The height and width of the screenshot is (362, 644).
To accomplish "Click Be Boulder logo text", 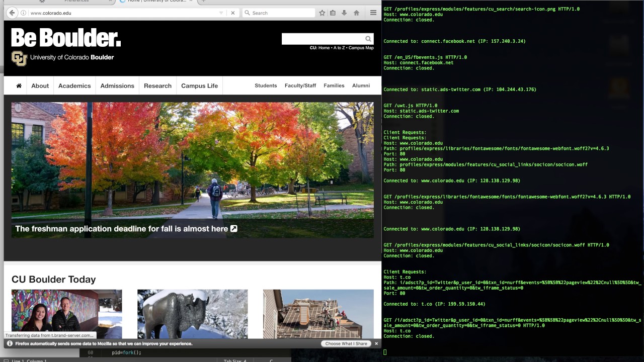I will pyautogui.click(x=66, y=38).
